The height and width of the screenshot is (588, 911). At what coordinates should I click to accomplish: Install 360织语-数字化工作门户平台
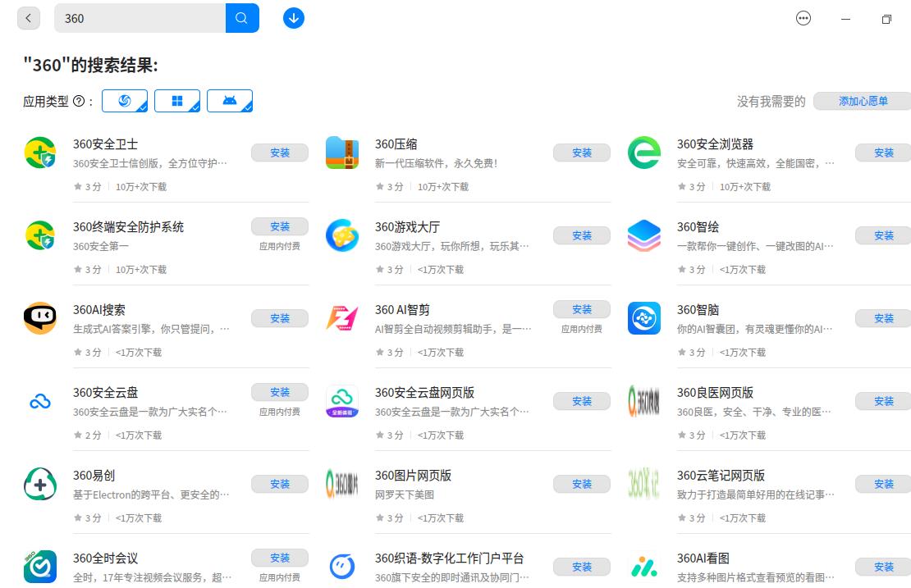(x=582, y=567)
